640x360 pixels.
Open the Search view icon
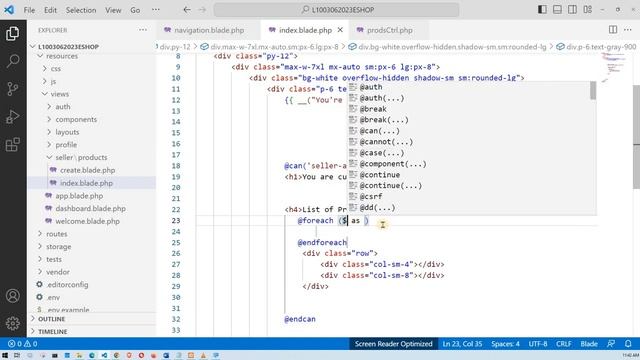(x=13, y=61)
